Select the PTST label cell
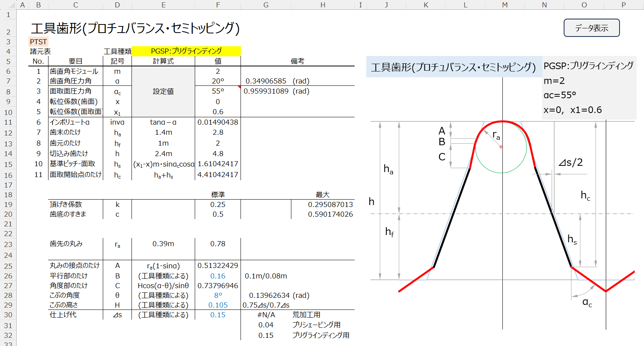This screenshot has height=346, width=644. click(x=38, y=42)
